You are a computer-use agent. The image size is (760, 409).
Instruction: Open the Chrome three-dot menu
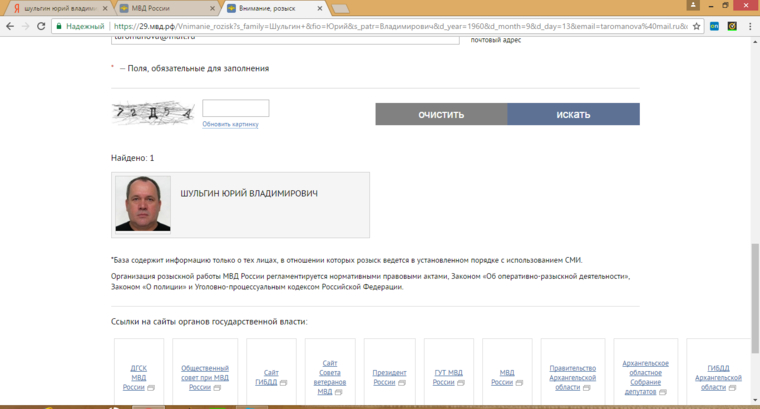[x=750, y=26]
